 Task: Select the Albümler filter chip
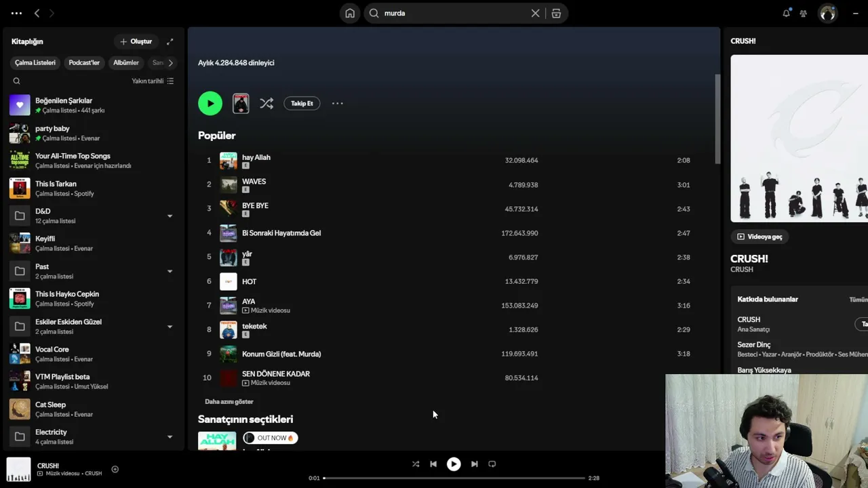click(x=126, y=62)
